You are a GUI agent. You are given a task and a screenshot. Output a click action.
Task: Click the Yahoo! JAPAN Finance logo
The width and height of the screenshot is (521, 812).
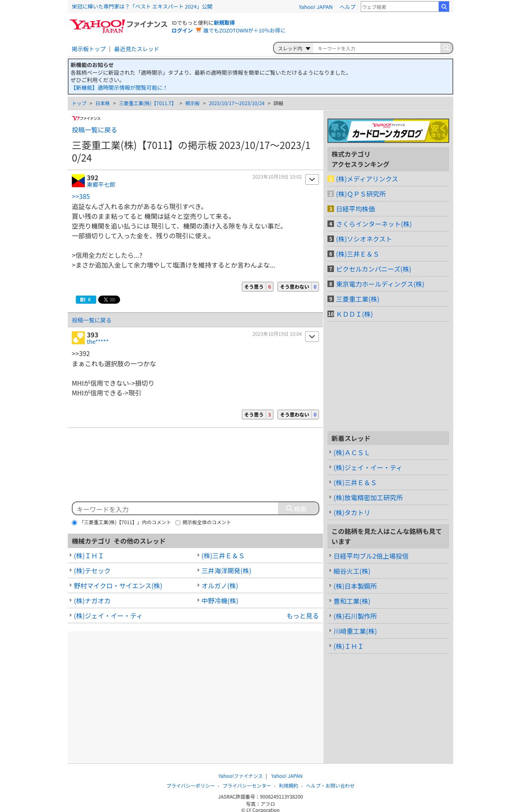tap(118, 26)
